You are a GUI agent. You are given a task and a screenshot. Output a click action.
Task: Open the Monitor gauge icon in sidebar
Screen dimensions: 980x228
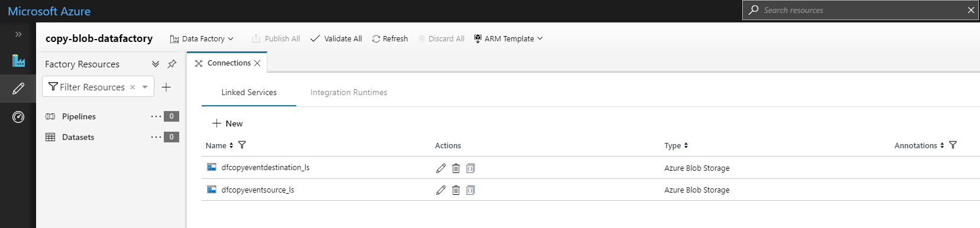tap(18, 117)
